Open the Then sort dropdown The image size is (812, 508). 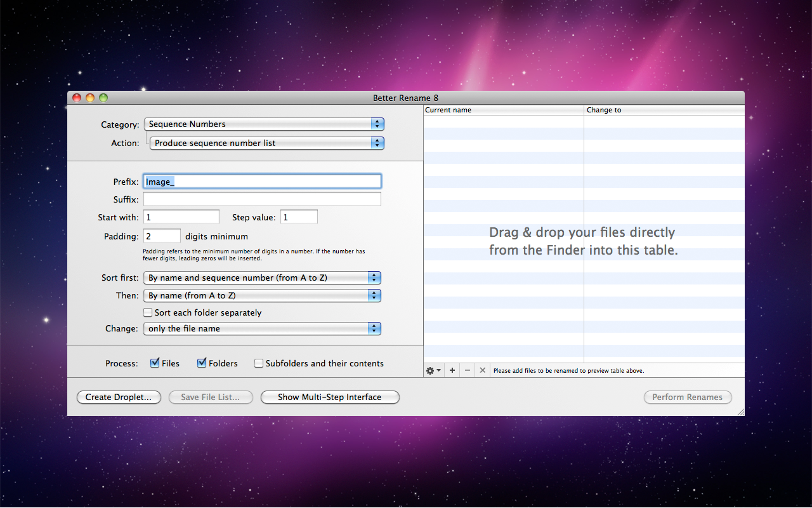pos(262,295)
